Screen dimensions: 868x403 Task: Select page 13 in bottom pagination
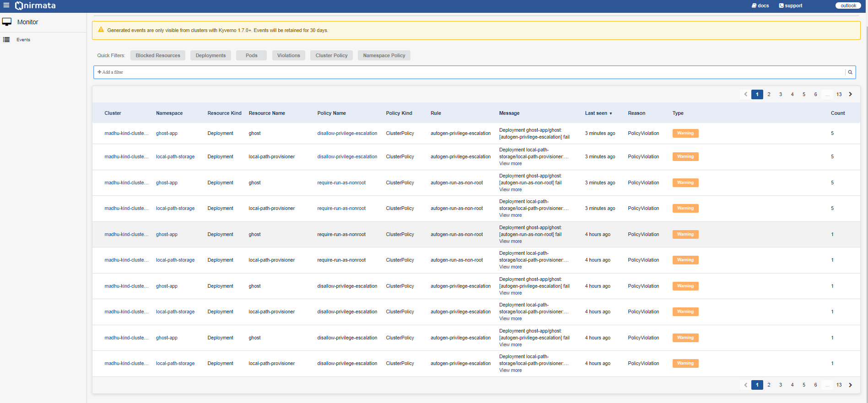839,385
